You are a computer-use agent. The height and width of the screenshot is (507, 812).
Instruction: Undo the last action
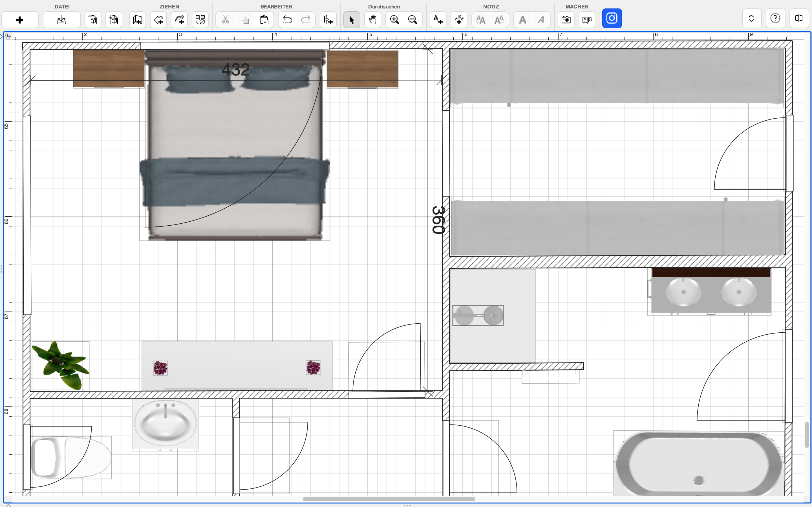tap(287, 20)
